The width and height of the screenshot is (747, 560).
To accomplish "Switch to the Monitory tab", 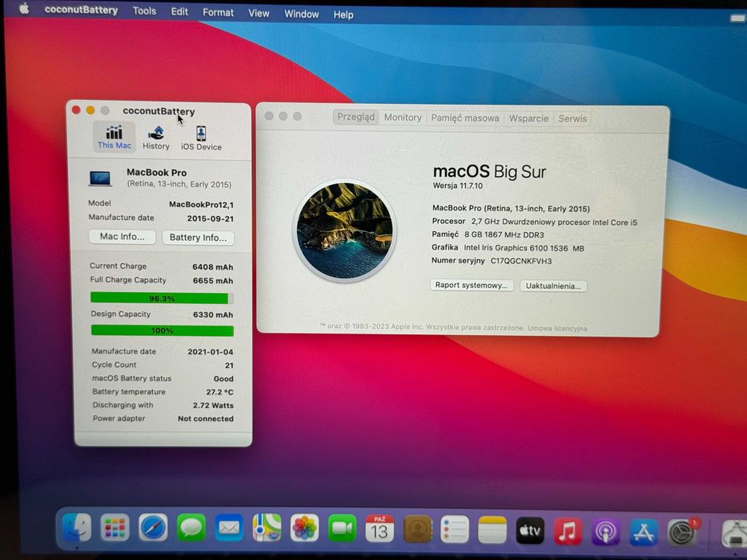I will [403, 117].
